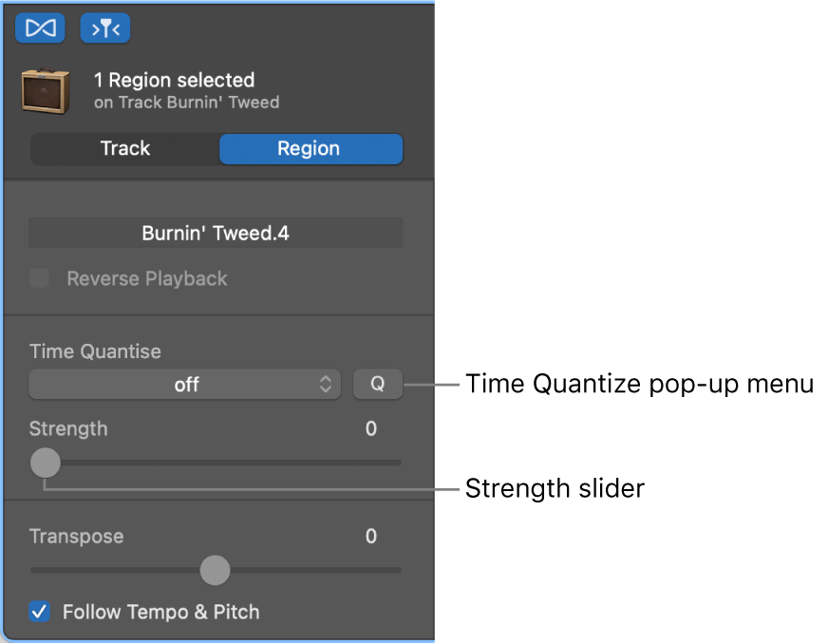Image resolution: width=828 pixels, height=644 pixels.
Task: Enable the Reverse Playback checkbox
Action: pos(38,277)
